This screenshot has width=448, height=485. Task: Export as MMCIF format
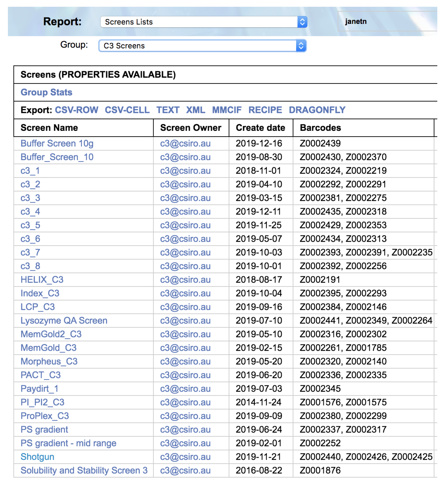[x=227, y=110]
